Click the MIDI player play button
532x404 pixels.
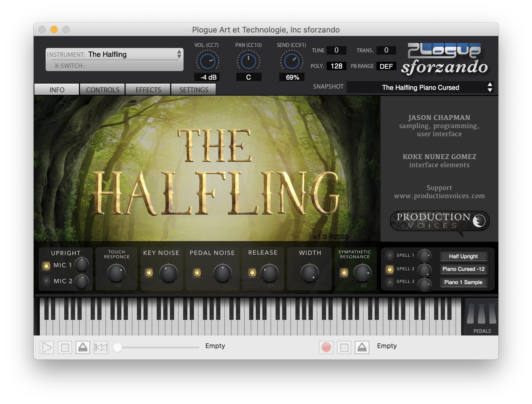coord(47,348)
